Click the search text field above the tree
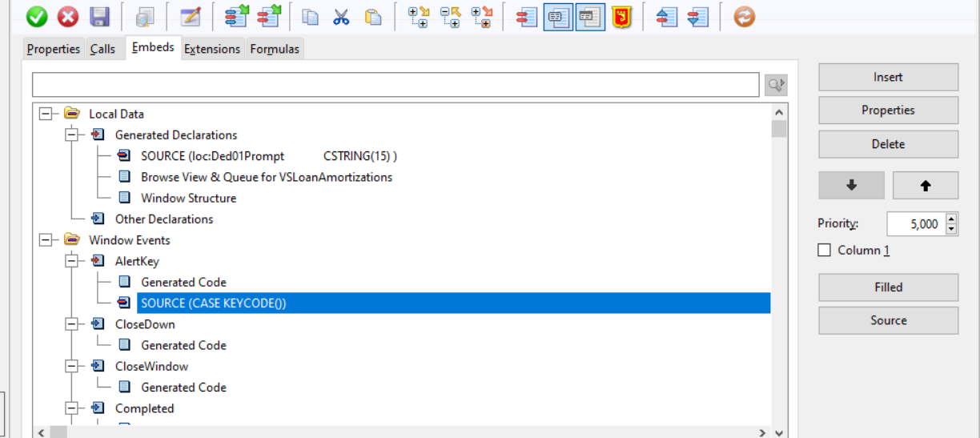The width and height of the screenshot is (980, 438). pos(395,84)
